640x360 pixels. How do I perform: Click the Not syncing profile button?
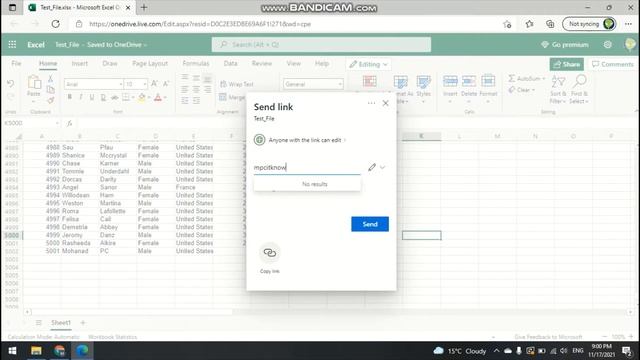589,24
